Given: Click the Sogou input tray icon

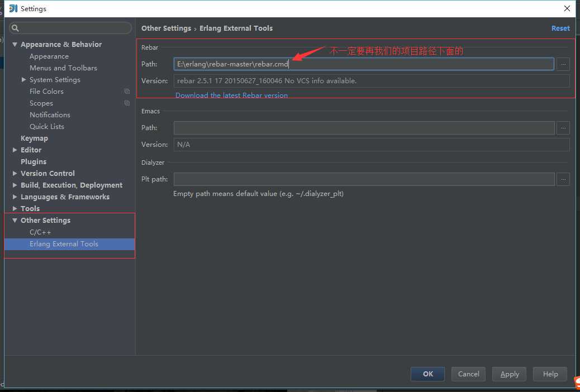Looking at the screenshot, I should (x=577, y=383).
